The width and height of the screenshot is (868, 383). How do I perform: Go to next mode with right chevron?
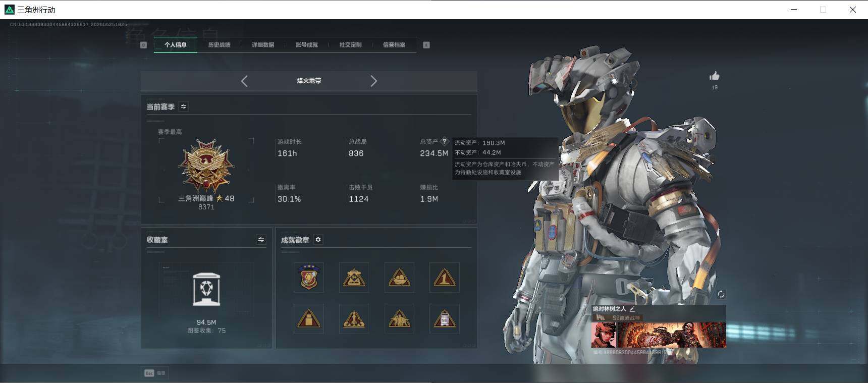point(373,81)
